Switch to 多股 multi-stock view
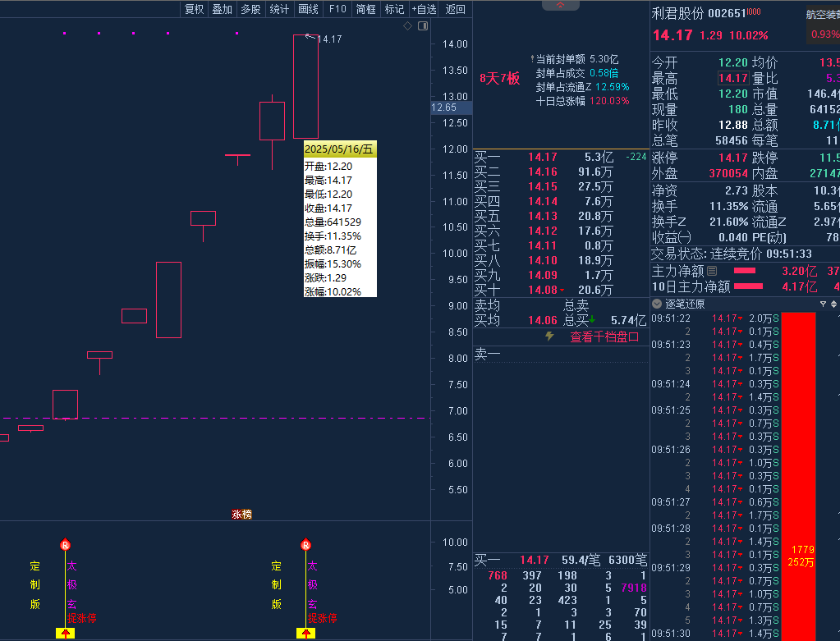Screen dimensions: 840x641 click(x=250, y=9)
